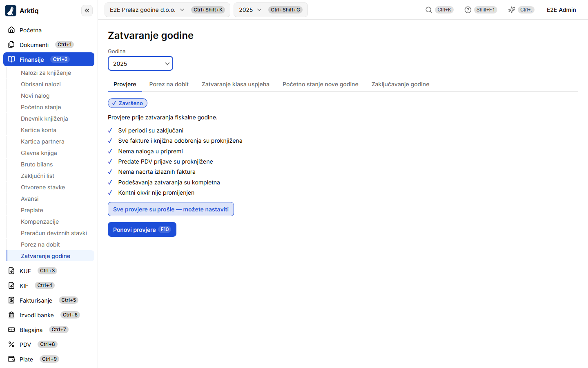Select Zatvaranje godine in sidebar

[x=51, y=256]
